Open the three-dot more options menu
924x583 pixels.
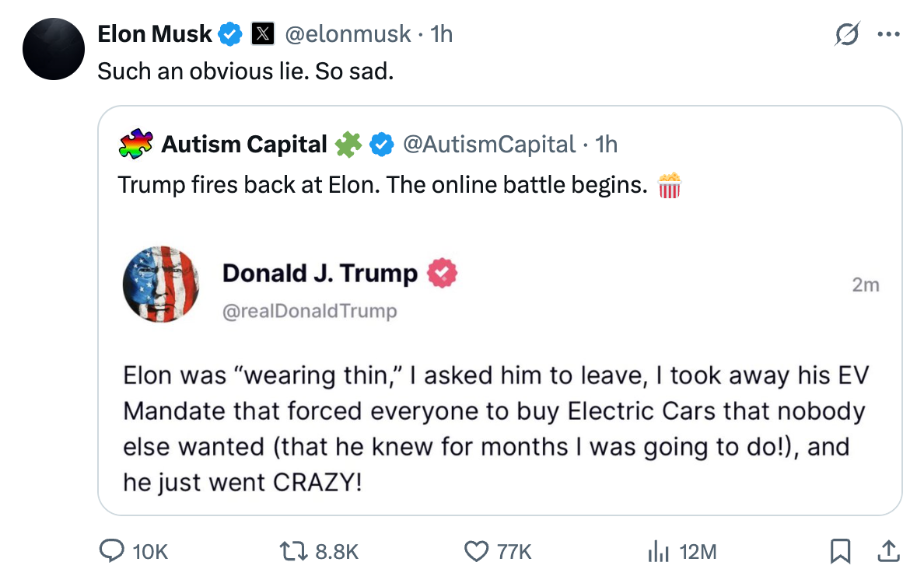pyautogui.click(x=888, y=34)
